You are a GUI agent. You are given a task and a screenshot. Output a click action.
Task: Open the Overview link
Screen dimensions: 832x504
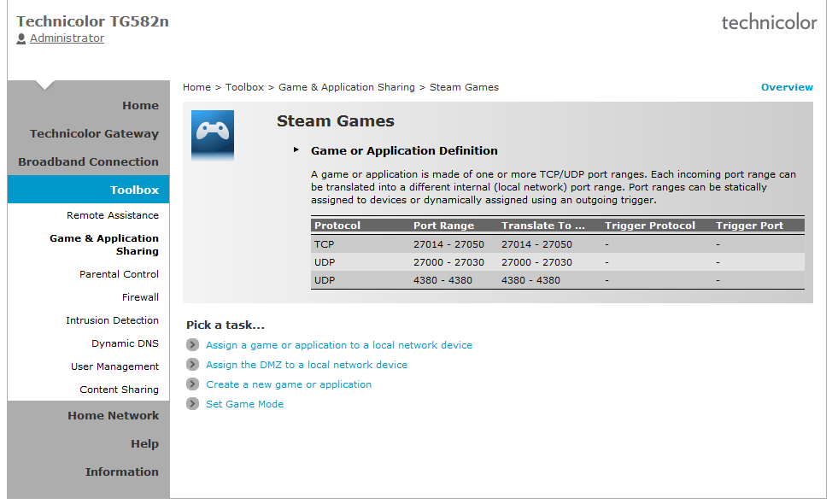pyautogui.click(x=787, y=87)
